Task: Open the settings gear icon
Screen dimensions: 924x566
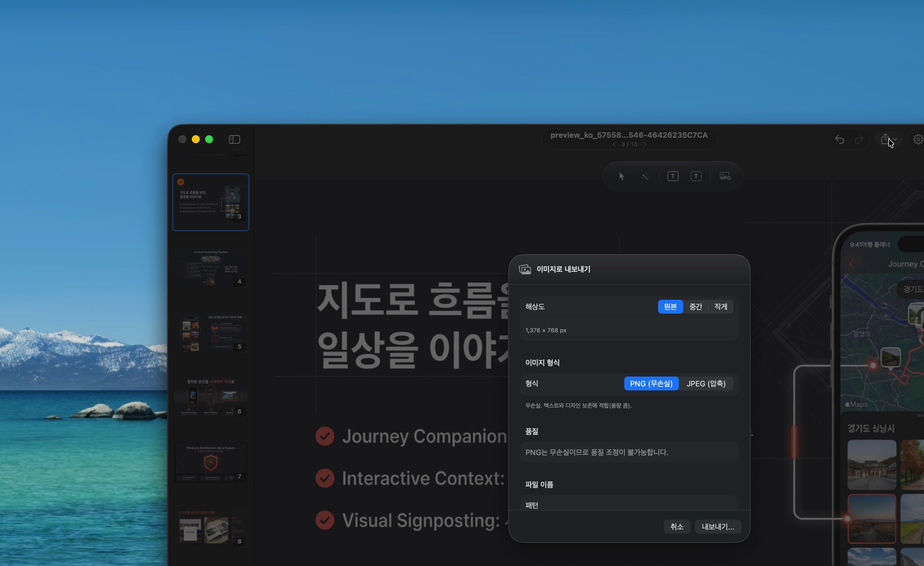Action: pos(918,139)
